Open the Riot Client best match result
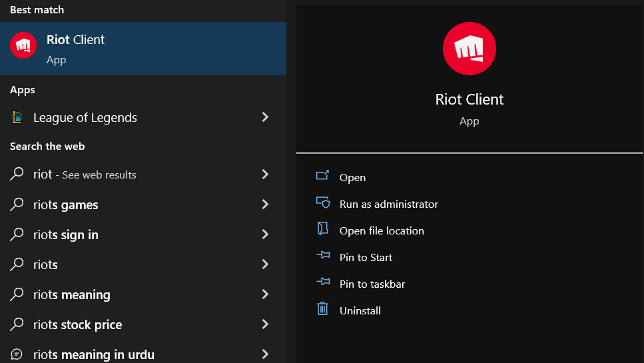This screenshot has height=363, width=644. (x=143, y=49)
